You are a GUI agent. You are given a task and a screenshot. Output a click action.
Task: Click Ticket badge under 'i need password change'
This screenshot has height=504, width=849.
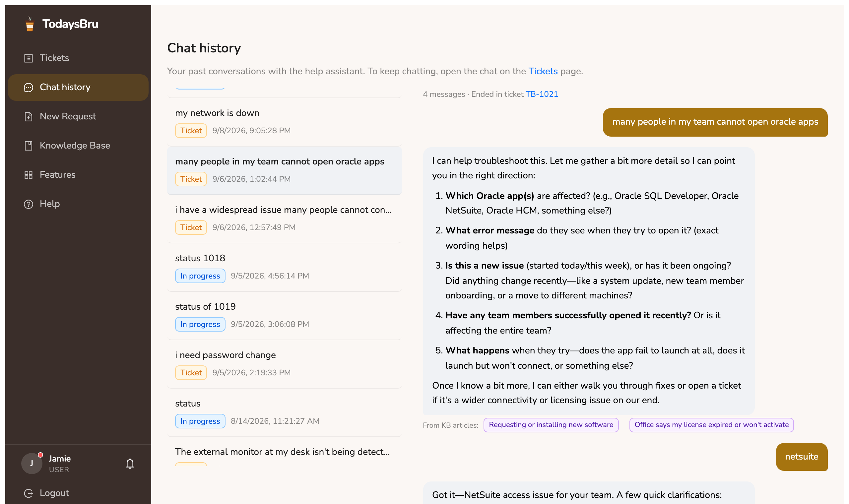(191, 373)
